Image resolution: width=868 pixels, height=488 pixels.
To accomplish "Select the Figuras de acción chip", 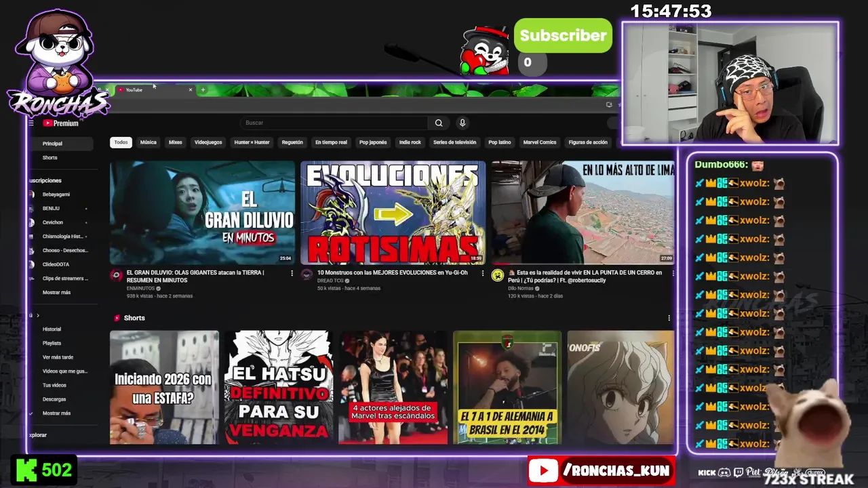I will [588, 142].
